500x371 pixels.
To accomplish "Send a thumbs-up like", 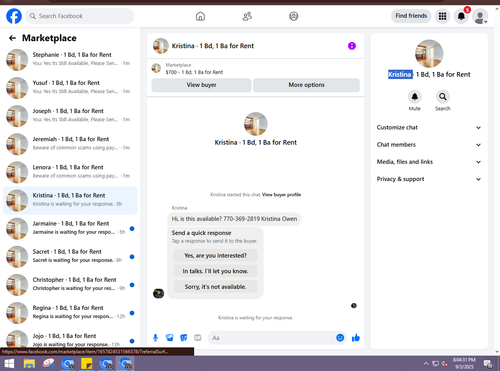I will (356, 338).
